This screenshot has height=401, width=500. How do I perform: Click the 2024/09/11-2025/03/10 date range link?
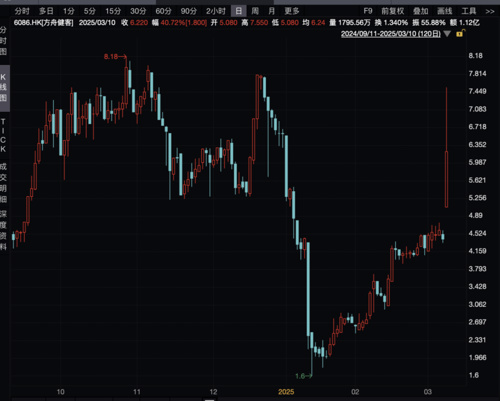(x=390, y=34)
